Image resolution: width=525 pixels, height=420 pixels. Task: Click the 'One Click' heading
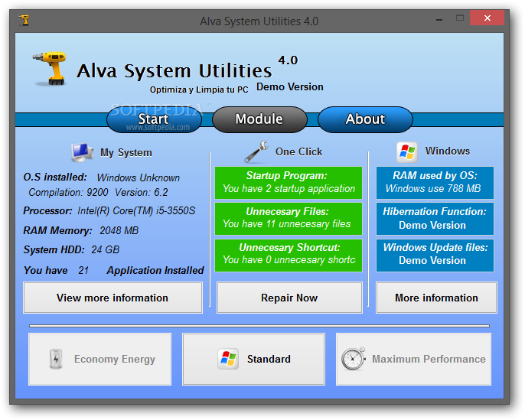coord(298,152)
